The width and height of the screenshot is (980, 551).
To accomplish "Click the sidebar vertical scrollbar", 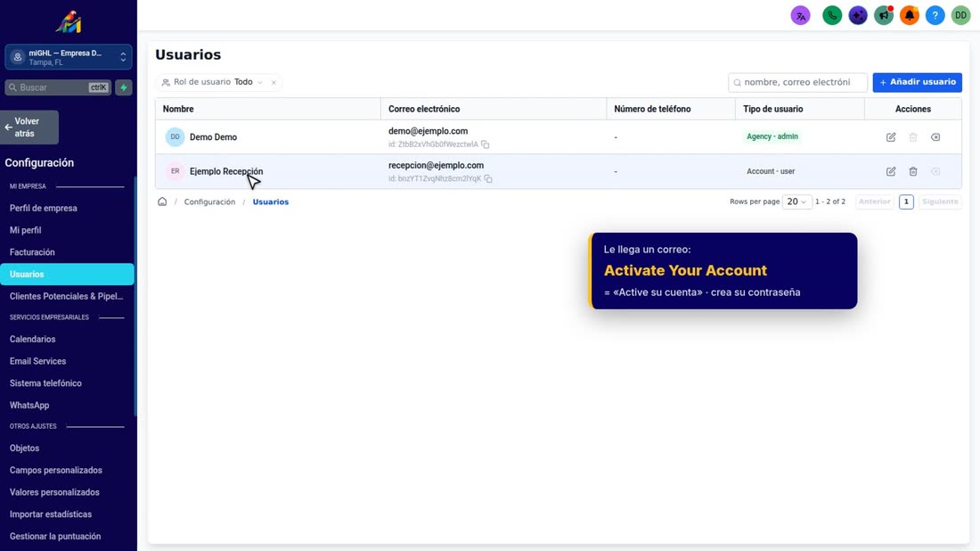I will tap(135, 295).
